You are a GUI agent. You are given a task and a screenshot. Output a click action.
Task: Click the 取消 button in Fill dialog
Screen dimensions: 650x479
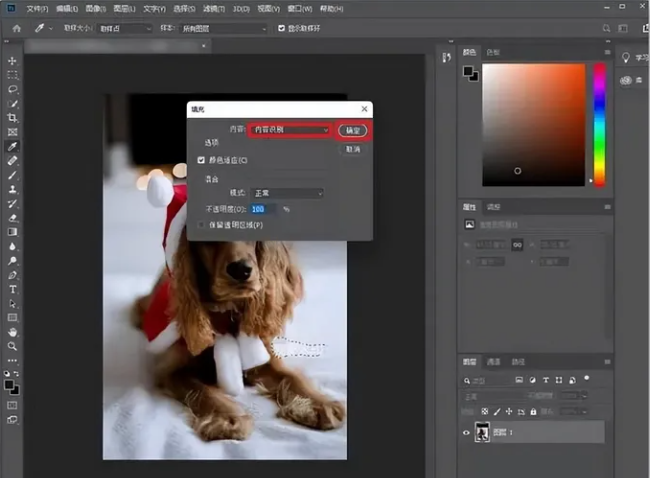click(x=353, y=149)
